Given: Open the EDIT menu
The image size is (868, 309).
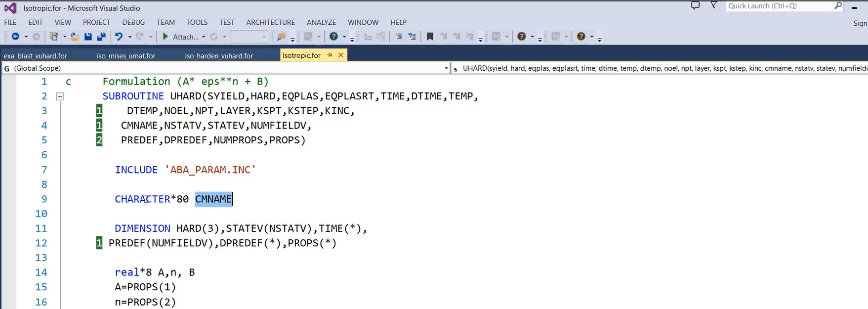Looking at the screenshot, I should coord(36,22).
